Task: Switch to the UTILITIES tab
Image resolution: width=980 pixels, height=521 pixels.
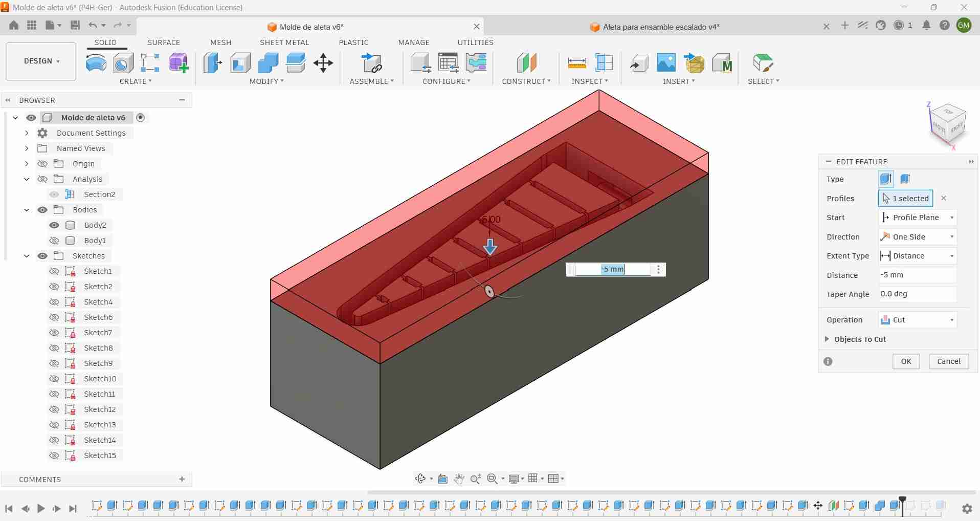Action: [x=475, y=42]
